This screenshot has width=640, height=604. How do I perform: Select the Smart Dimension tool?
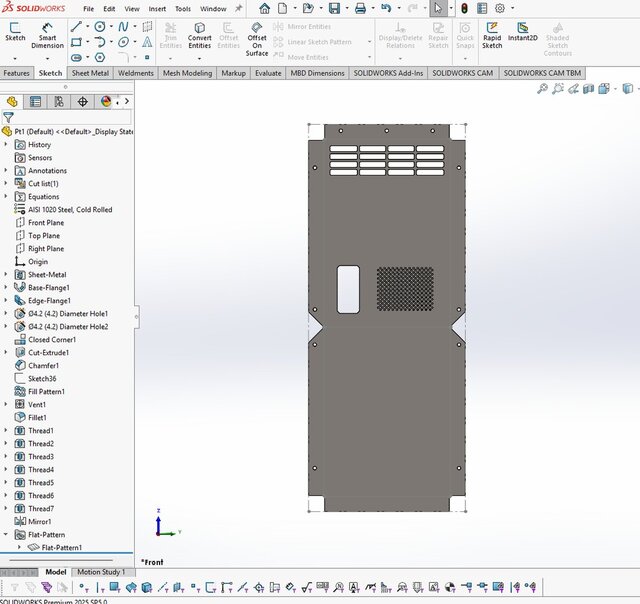(47, 36)
